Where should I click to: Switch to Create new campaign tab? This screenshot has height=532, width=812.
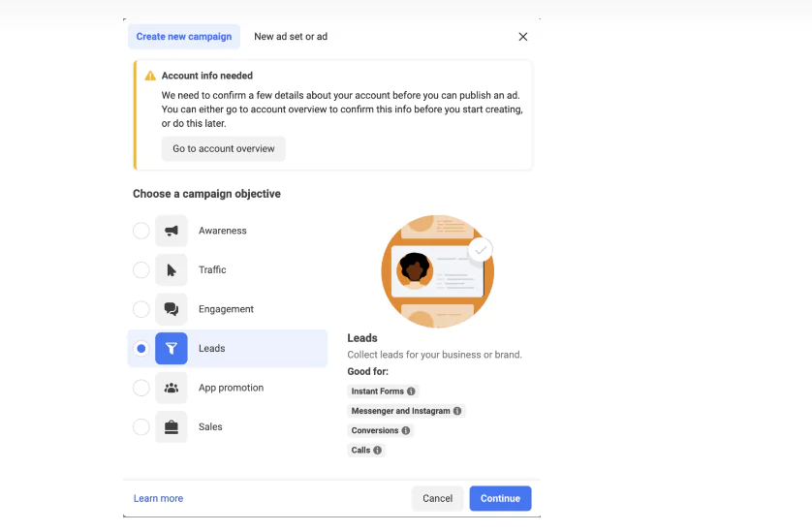(x=184, y=37)
